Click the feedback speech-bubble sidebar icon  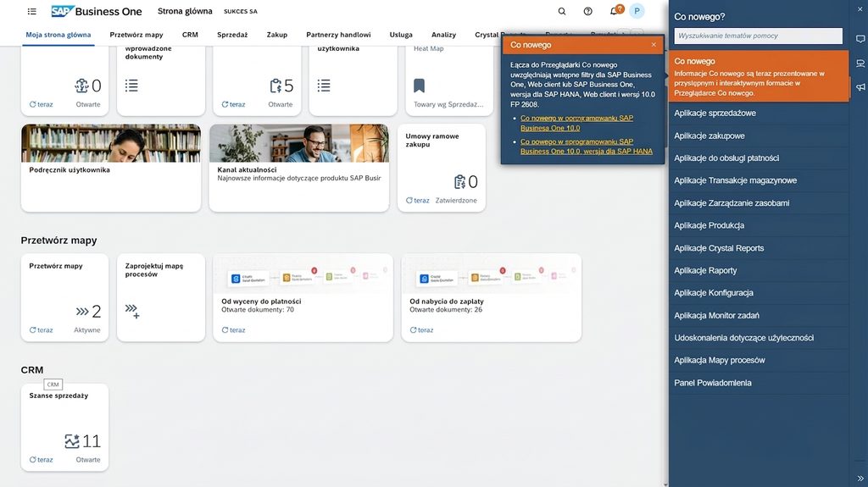(x=860, y=39)
